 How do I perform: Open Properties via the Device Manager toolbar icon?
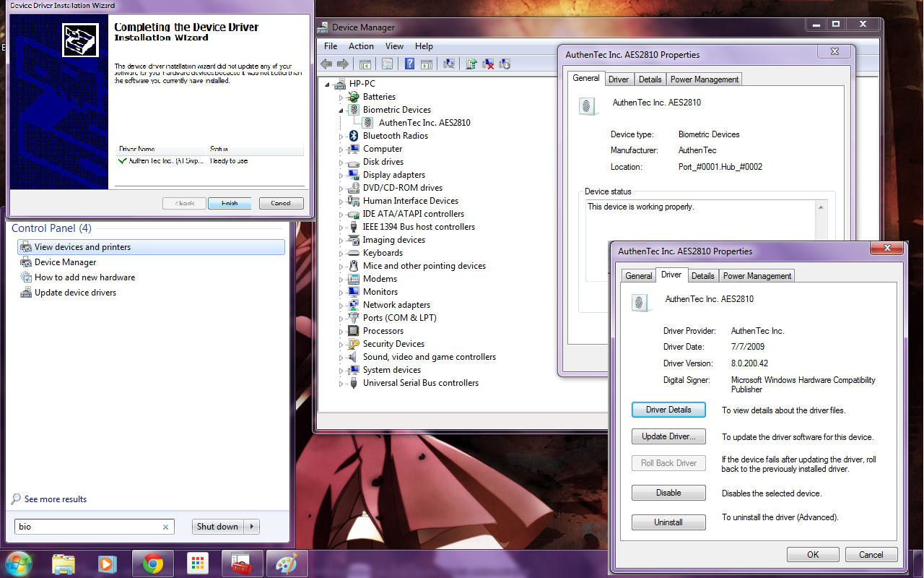point(387,64)
